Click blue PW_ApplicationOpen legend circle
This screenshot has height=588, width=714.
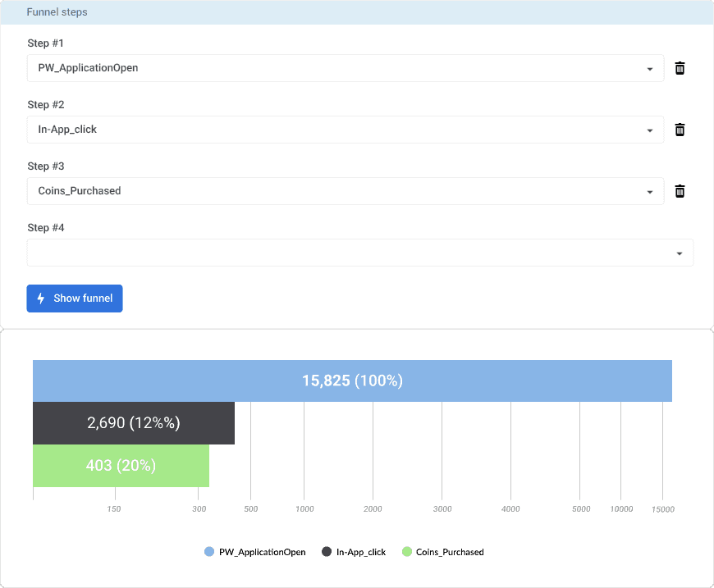(209, 552)
